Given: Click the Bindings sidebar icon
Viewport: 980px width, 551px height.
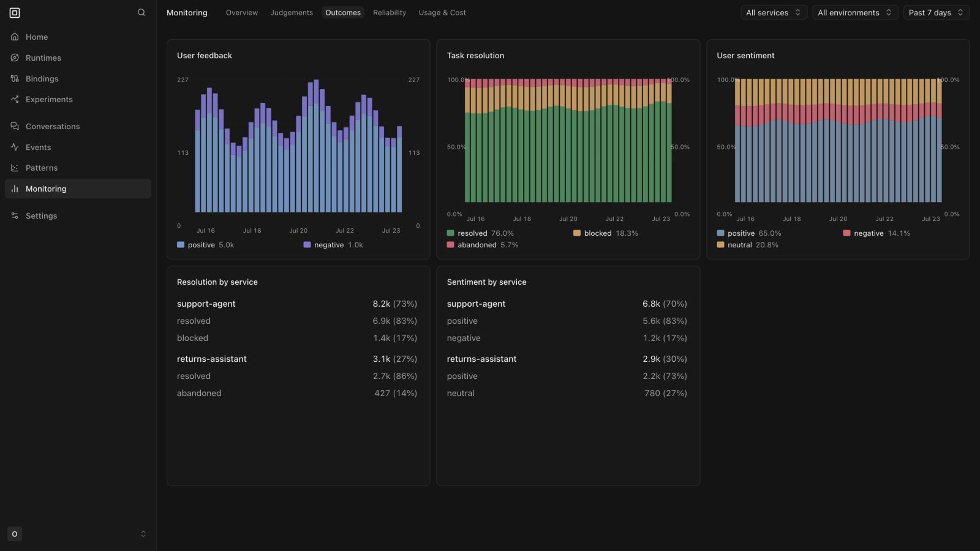Looking at the screenshot, I should (15, 78).
